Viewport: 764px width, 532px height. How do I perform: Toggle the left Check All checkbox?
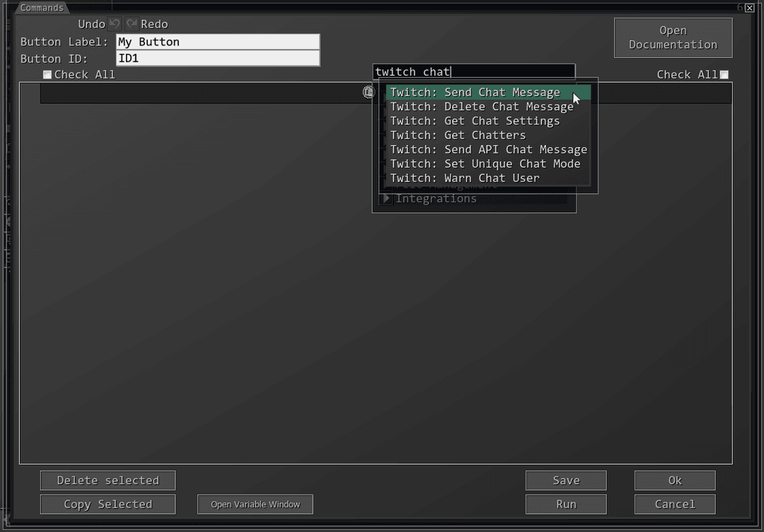(x=47, y=74)
